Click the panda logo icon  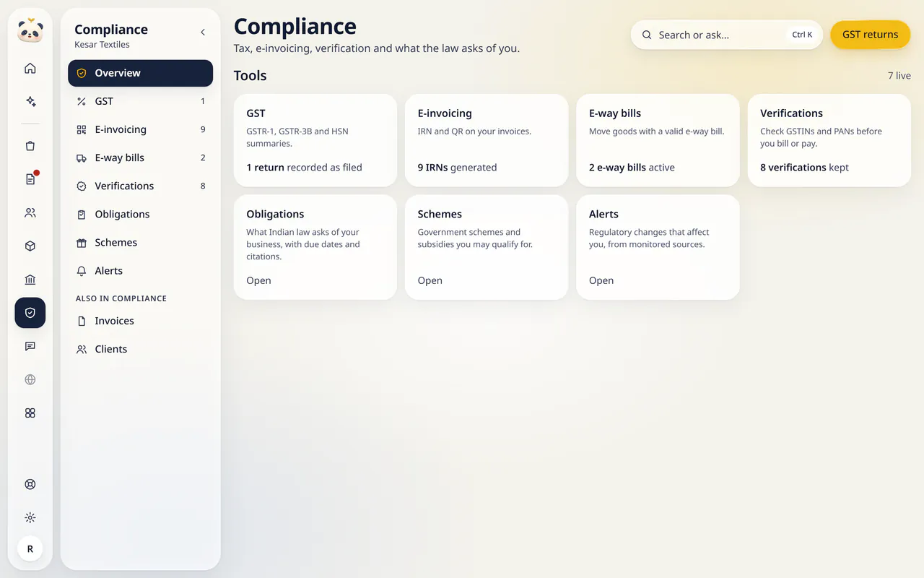[30, 30]
